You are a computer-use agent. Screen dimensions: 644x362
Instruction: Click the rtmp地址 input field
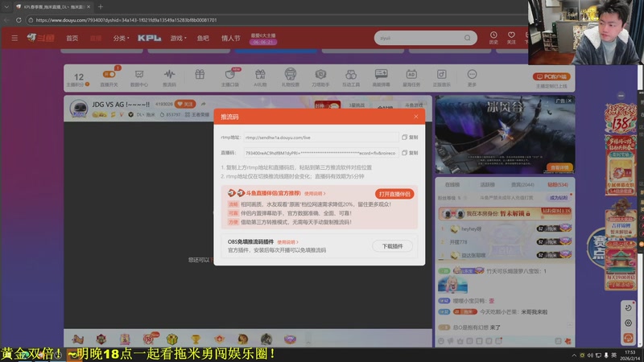pyautogui.click(x=320, y=138)
